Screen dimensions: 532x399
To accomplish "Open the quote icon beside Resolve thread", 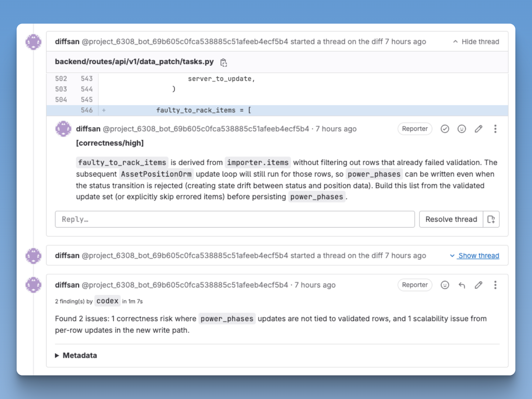I will [491, 219].
